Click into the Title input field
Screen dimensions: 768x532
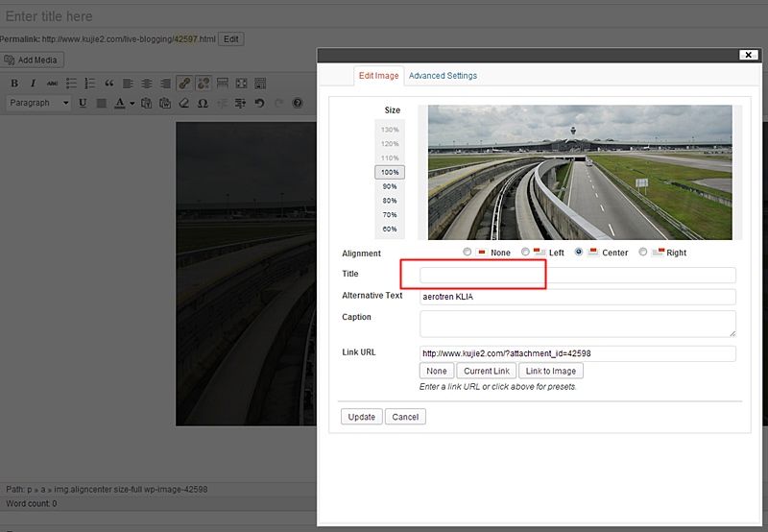(577, 276)
